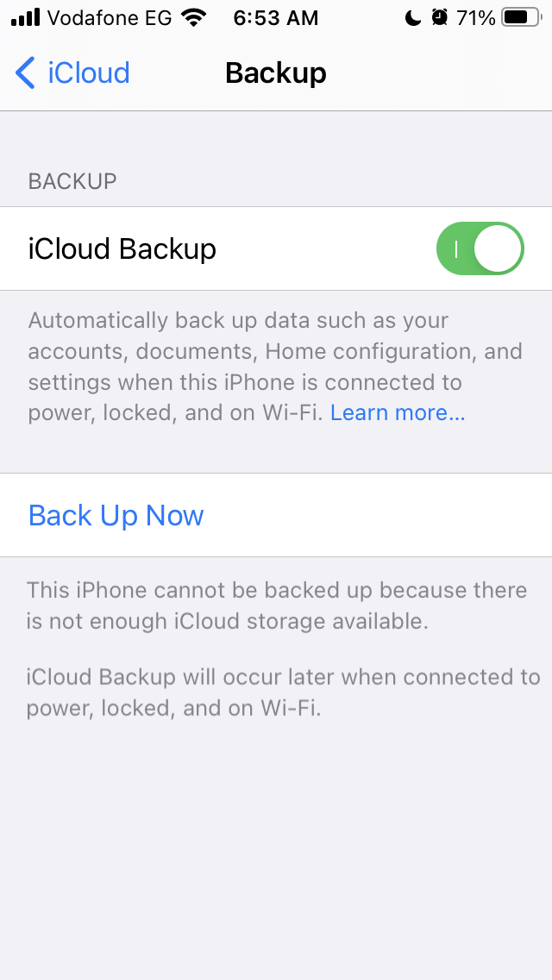
Task: Tap the battery icon in status bar
Action: point(523,17)
